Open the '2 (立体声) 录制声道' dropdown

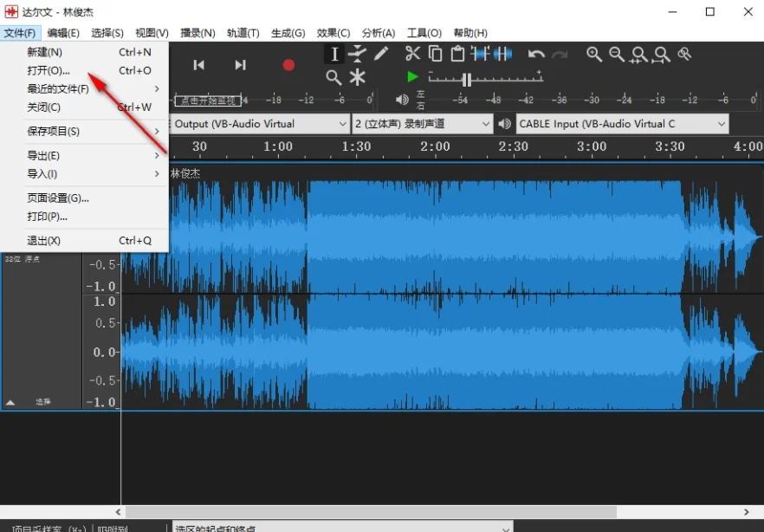423,124
